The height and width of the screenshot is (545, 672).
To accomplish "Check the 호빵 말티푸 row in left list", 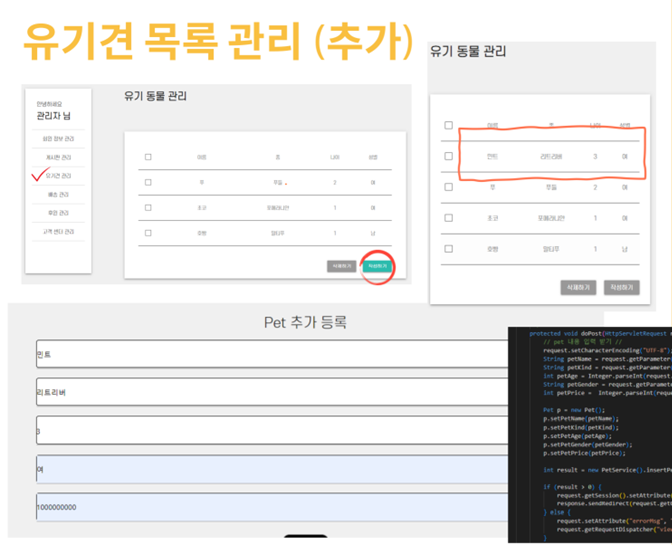I will pos(148,233).
